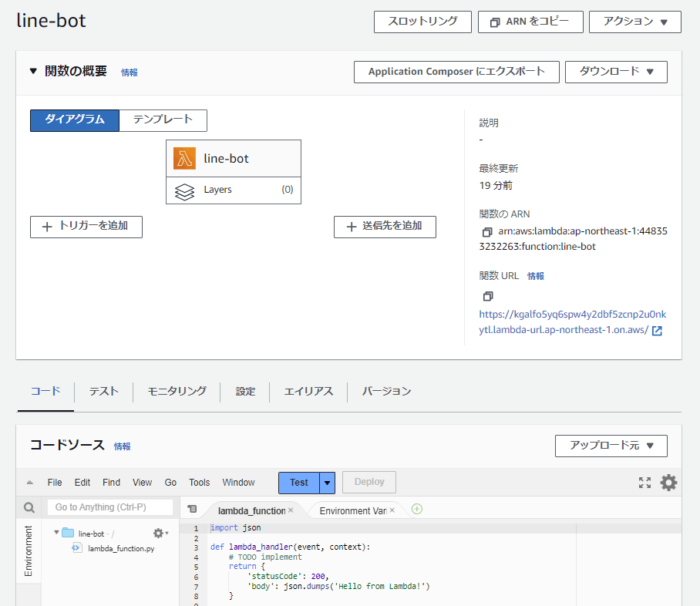Click the line-bot function box in diagram

pos(234,159)
